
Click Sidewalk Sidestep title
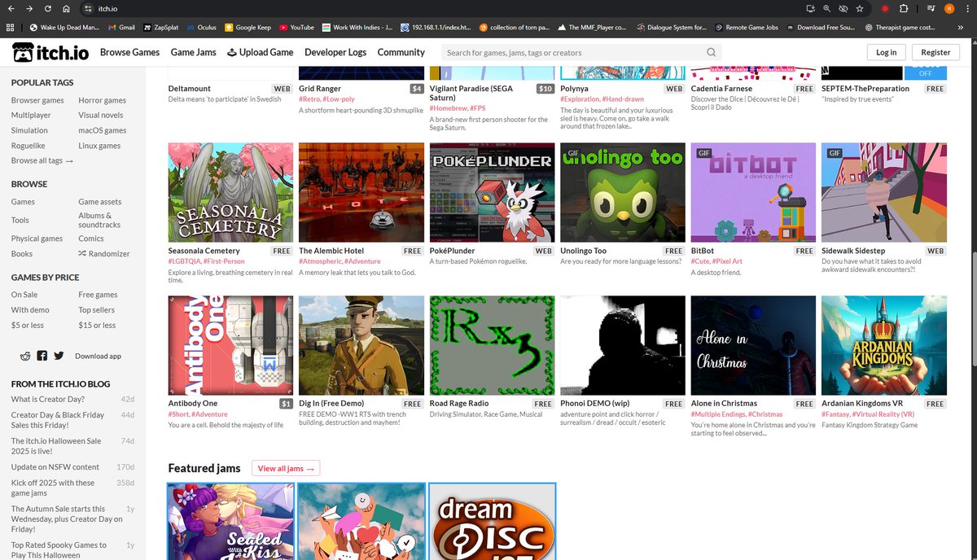pos(853,251)
